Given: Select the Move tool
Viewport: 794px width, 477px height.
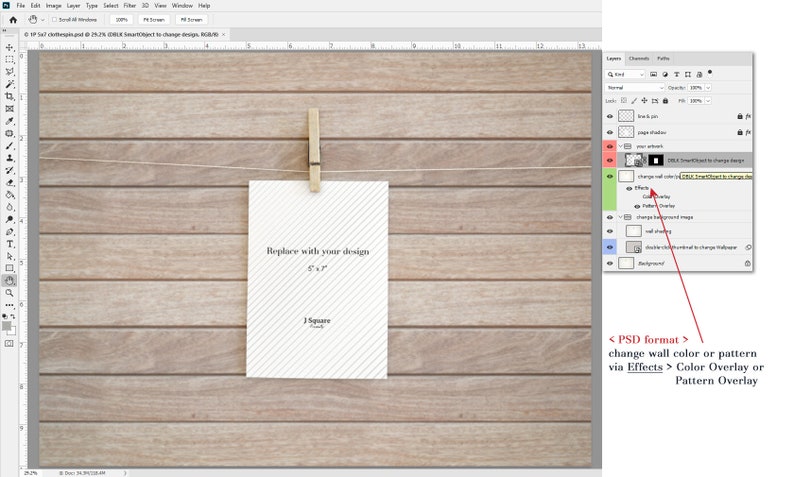Looking at the screenshot, I should click(x=9, y=47).
